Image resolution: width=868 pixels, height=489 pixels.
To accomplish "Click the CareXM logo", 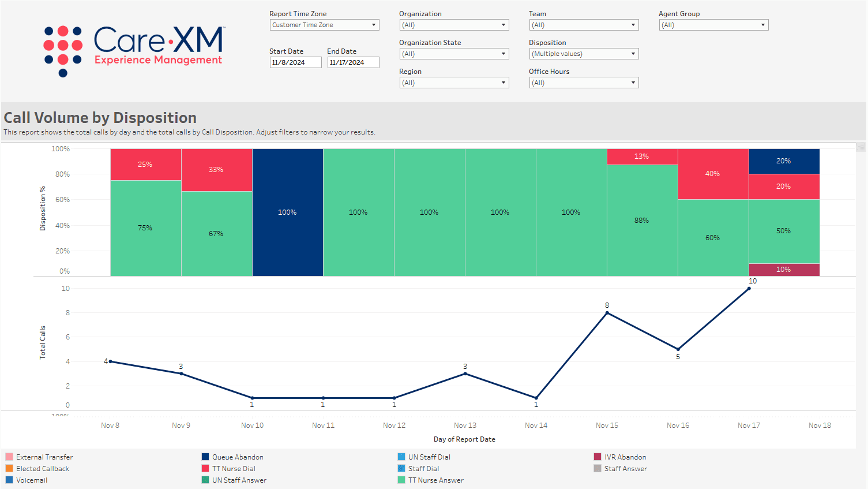I will click(x=134, y=50).
